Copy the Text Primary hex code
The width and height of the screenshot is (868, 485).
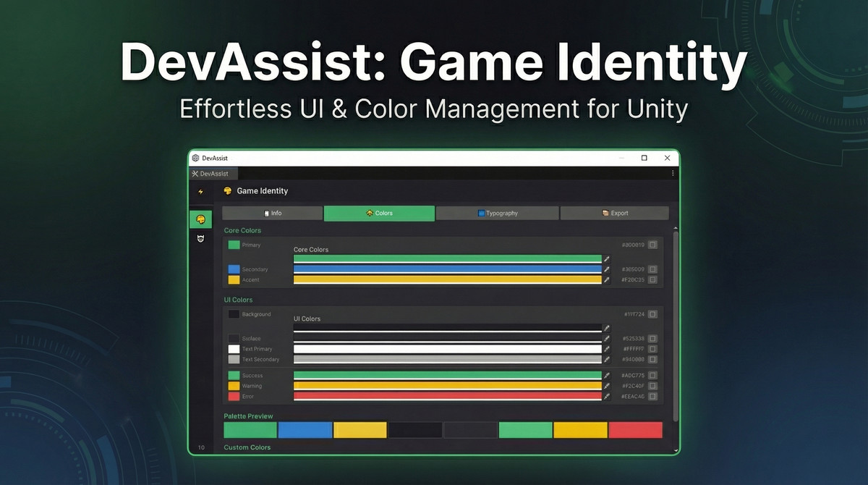(x=652, y=349)
